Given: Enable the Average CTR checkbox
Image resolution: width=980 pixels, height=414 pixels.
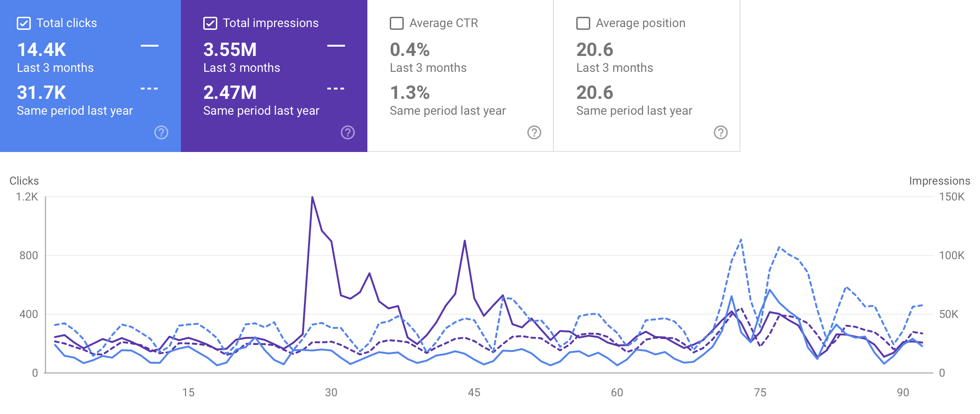Looking at the screenshot, I should click(397, 23).
